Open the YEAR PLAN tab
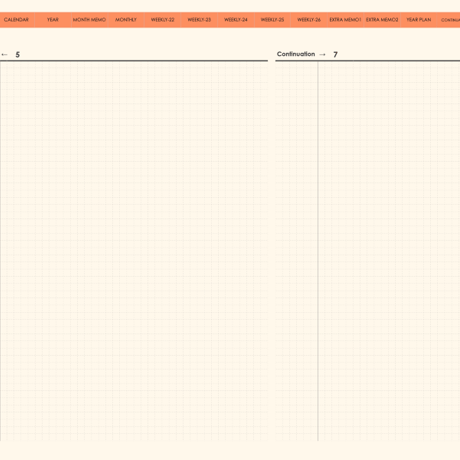 coord(419,20)
